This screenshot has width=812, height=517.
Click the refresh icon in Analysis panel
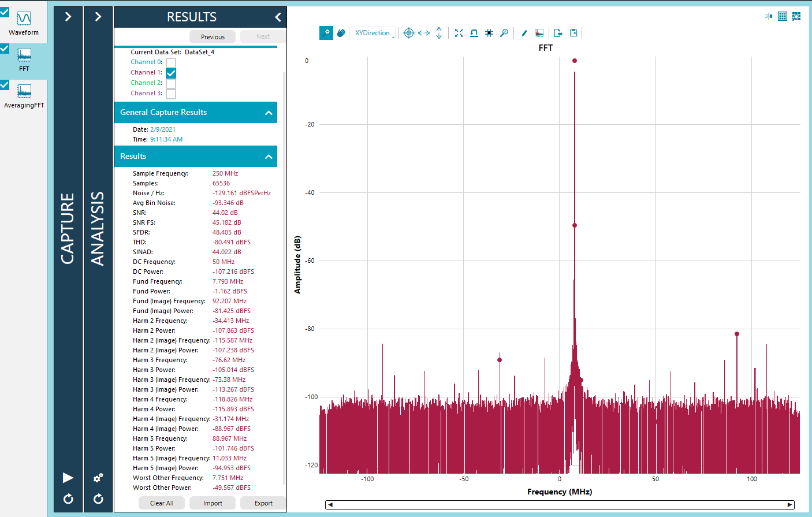[98, 499]
